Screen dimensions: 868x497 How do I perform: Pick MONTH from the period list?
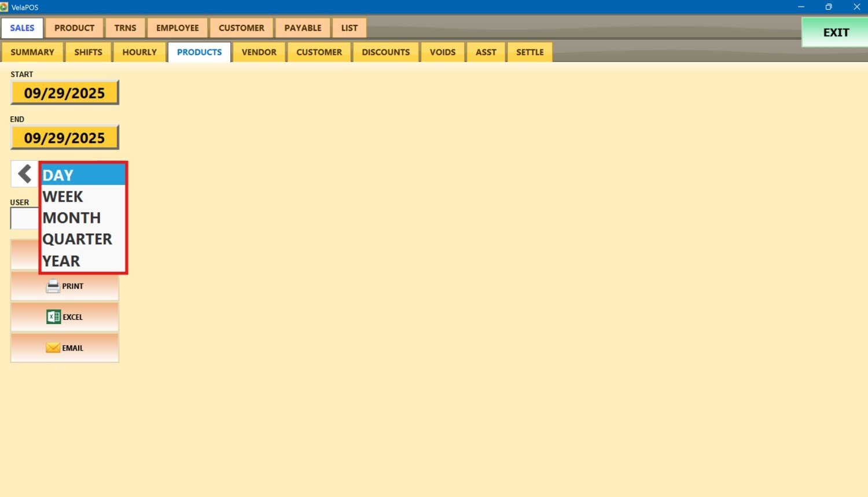83,218
